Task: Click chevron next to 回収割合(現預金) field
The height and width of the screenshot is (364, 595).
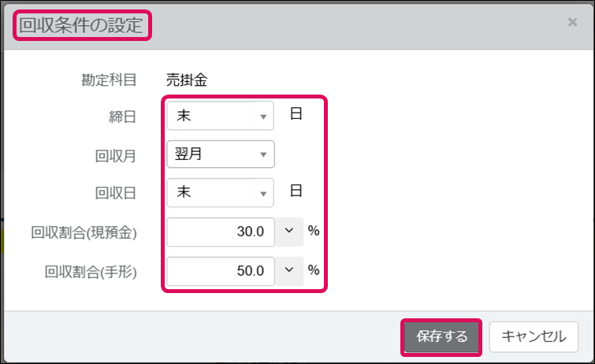Action: [289, 231]
